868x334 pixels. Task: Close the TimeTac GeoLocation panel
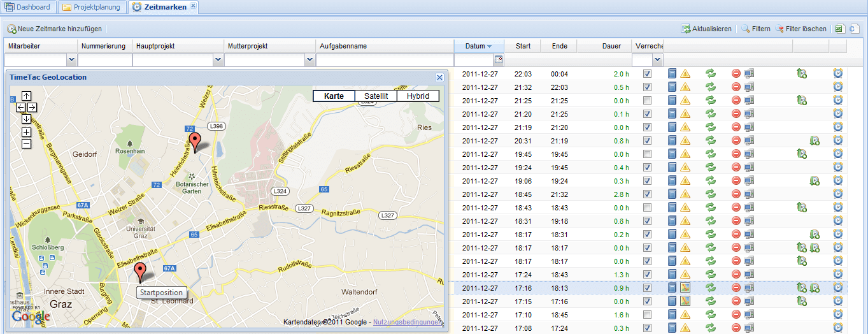439,77
